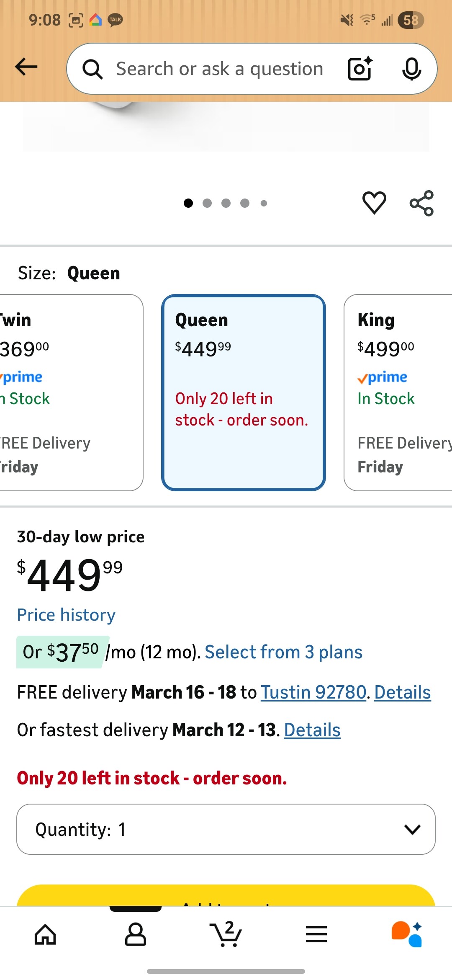
Task: Open Details link for fastest delivery
Action: click(312, 730)
